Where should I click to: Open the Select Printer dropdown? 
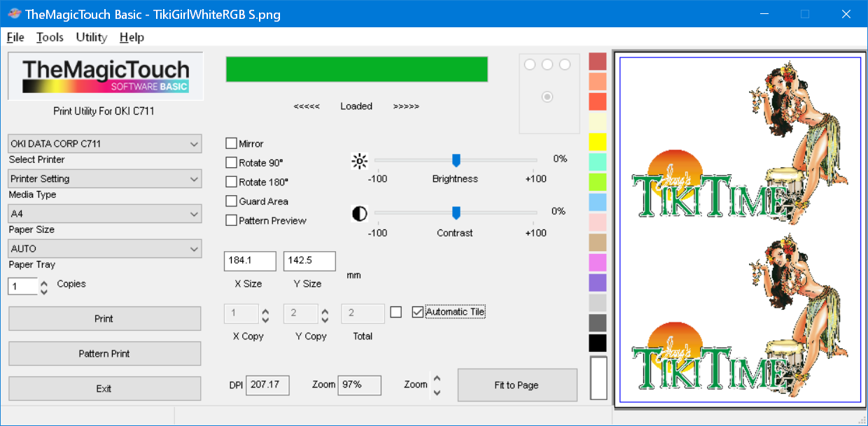pyautogui.click(x=105, y=143)
